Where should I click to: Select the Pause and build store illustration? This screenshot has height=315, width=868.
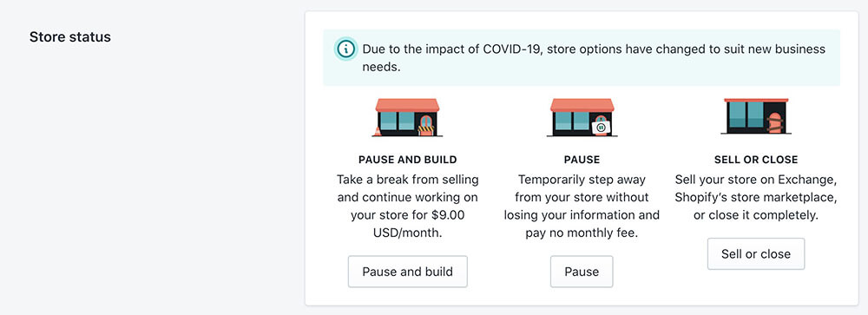point(407,117)
